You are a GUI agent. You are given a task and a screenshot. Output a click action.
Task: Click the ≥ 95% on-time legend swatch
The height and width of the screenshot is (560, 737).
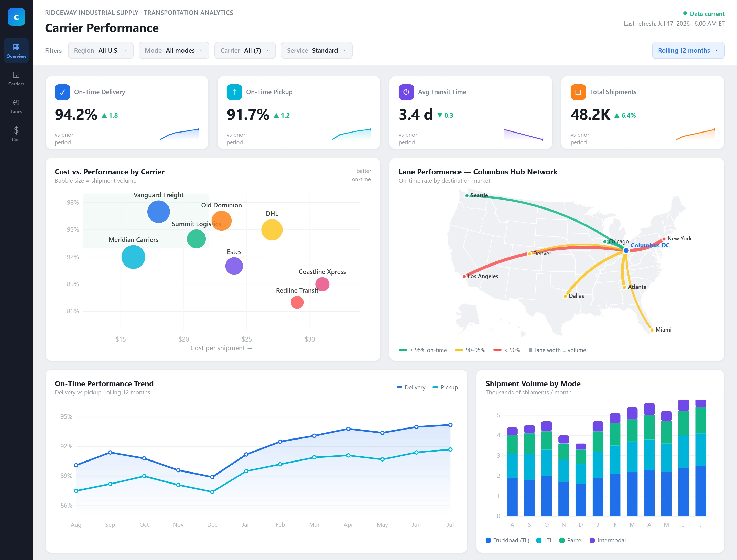[x=403, y=350]
